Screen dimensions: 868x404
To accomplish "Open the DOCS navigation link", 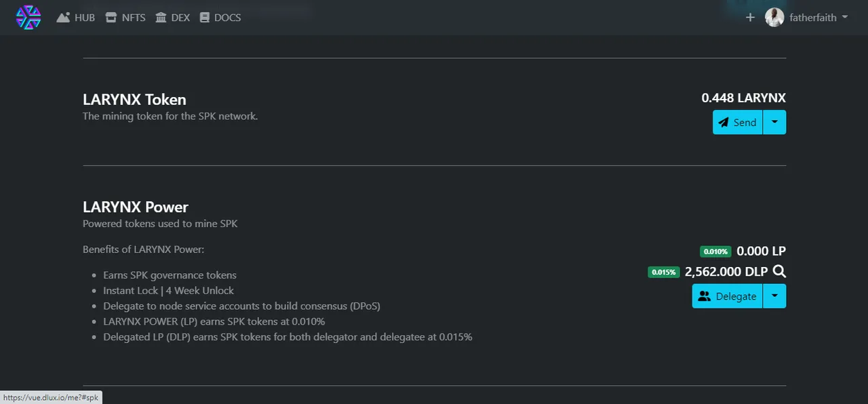I will [x=220, y=18].
